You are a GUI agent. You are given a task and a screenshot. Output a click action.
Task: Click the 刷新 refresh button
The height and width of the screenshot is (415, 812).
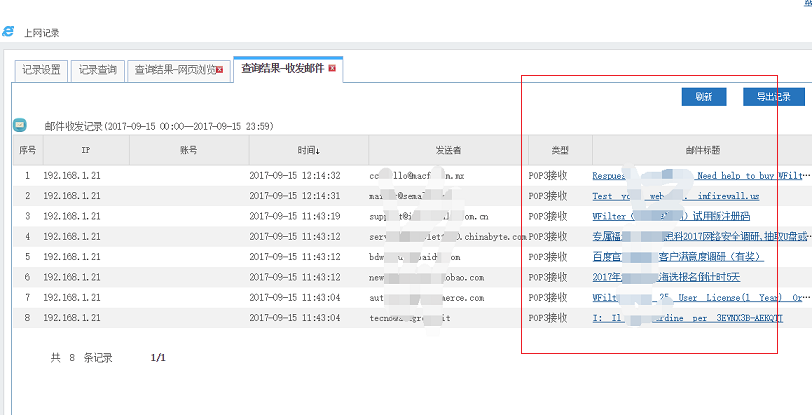703,97
